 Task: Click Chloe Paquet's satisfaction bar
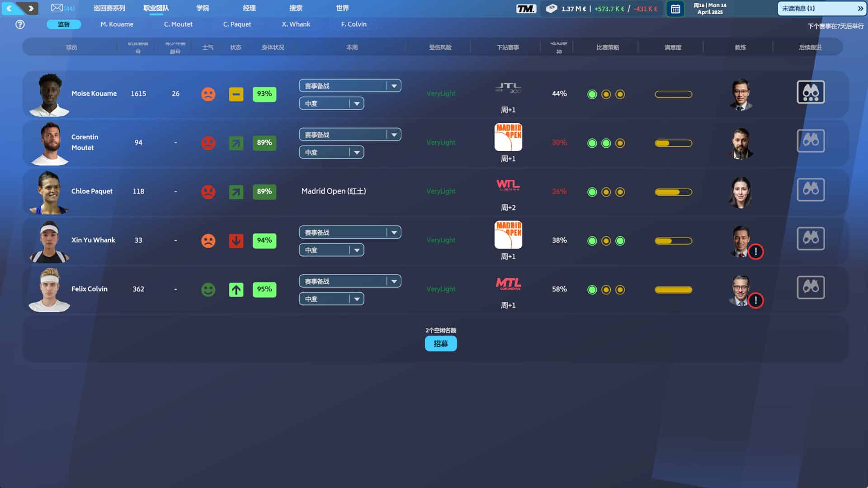click(673, 192)
